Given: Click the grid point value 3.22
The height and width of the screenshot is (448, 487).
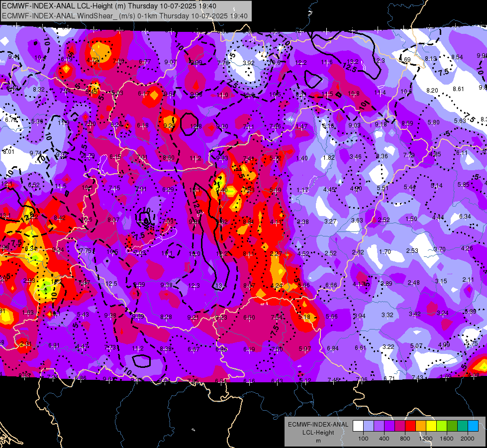Looking at the screenshot, I should (x=388, y=346).
